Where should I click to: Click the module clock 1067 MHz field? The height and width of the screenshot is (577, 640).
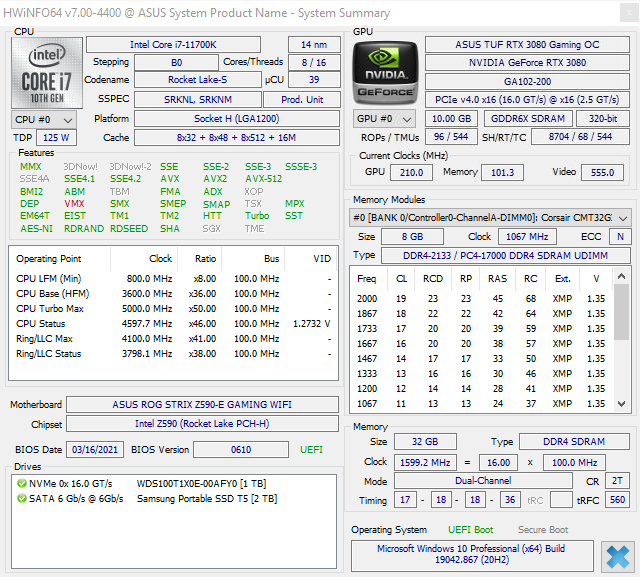[527, 237]
